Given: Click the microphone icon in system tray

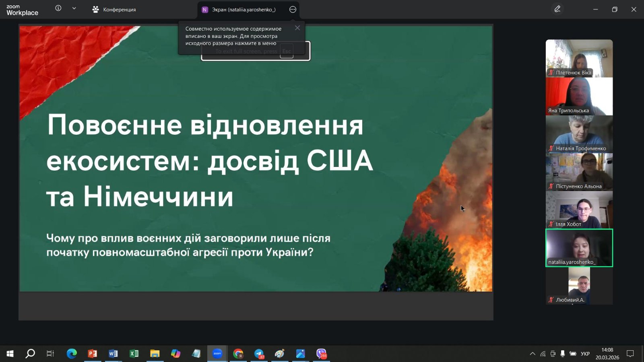Looking at the screenshot, I should click(x=562, y=354).
